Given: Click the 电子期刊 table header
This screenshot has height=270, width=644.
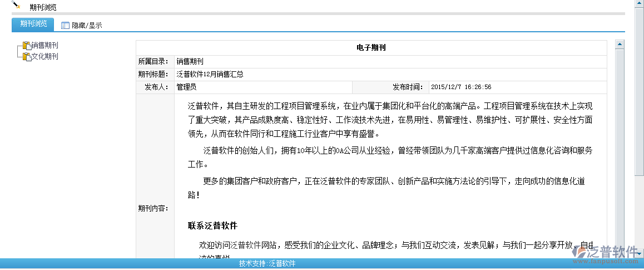Looking at the screenshot, I should pos(371,48).
